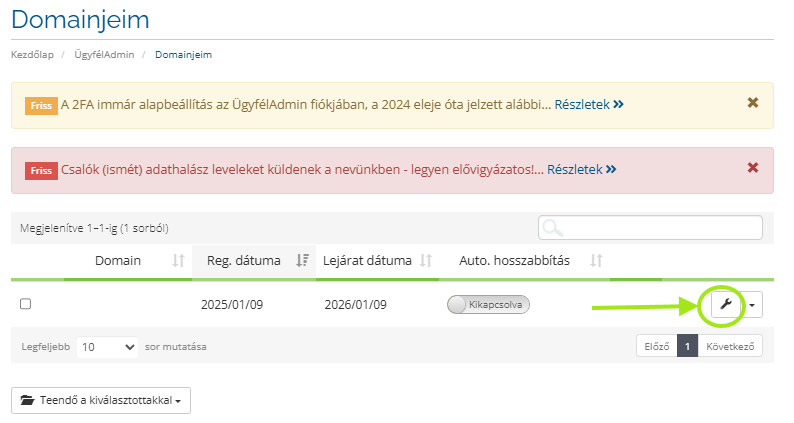Image resolution: width=794 pixels, height=423 pixels.
Task: Expand Teendő a kiválasztottakkal dropdown
Action: (101, 400)
